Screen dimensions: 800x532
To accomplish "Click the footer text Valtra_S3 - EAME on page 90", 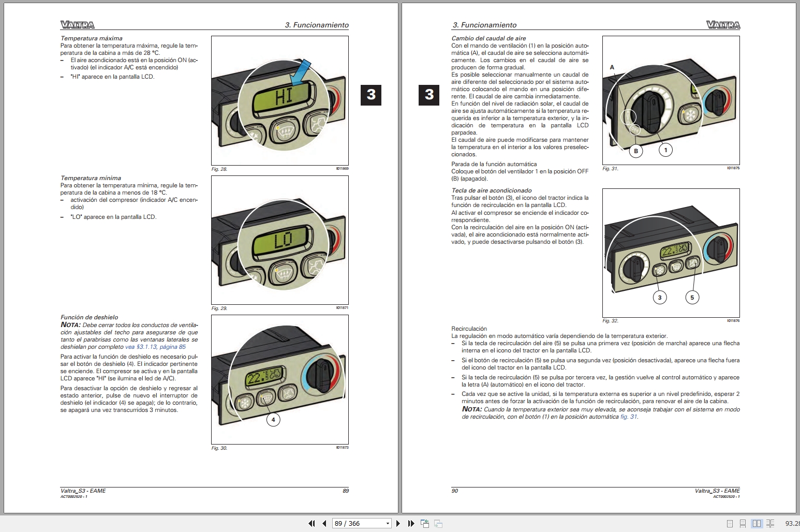I will (717, 491).
